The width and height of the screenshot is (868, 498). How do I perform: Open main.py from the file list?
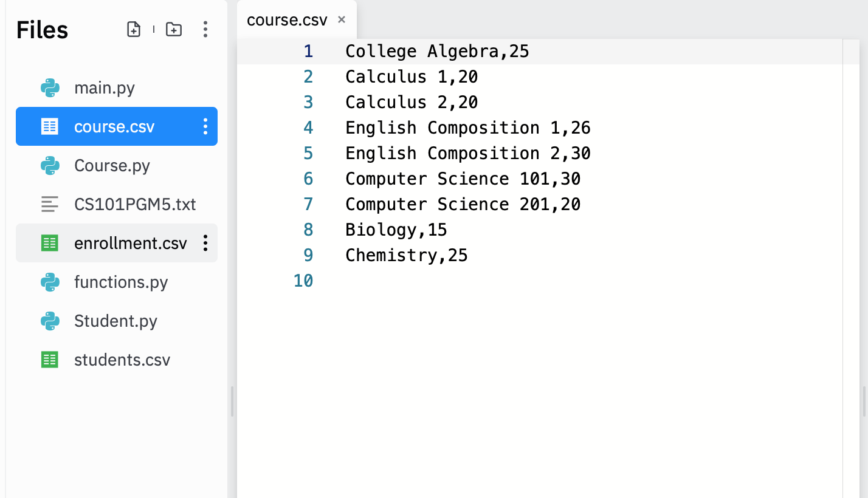104,87
